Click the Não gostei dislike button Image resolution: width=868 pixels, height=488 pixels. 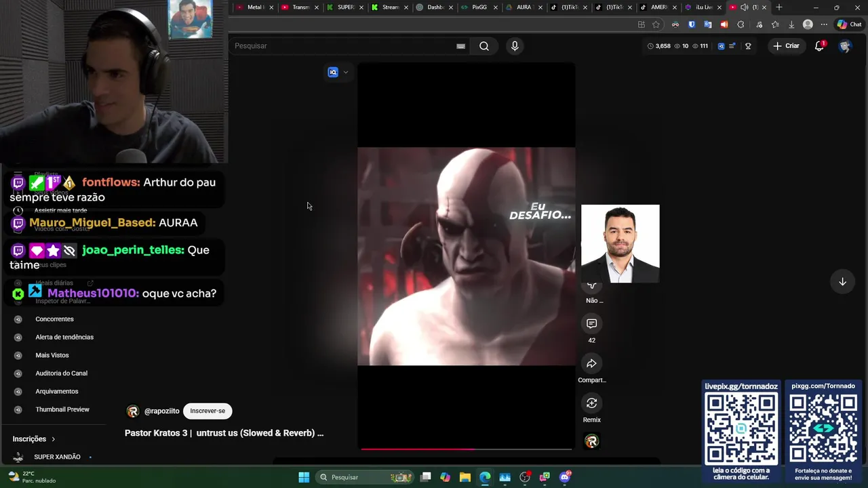click(x=591, y=286)
